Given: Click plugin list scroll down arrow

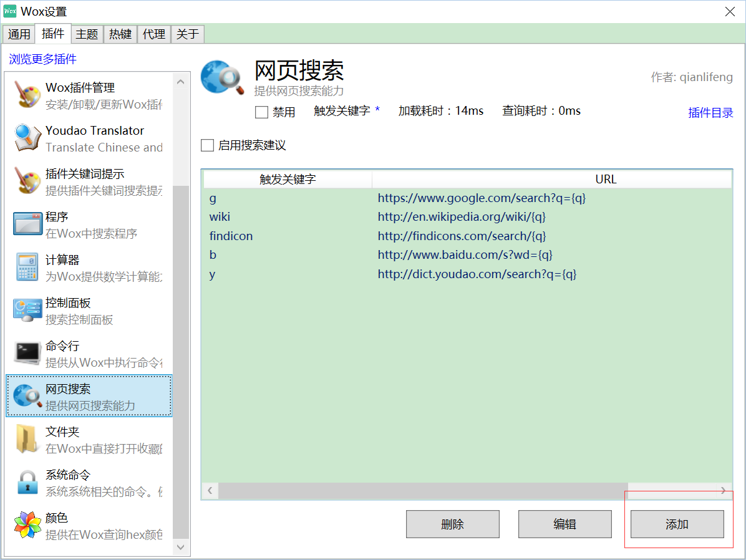Looking at the screenshot, I should click(x=180, y=547).
